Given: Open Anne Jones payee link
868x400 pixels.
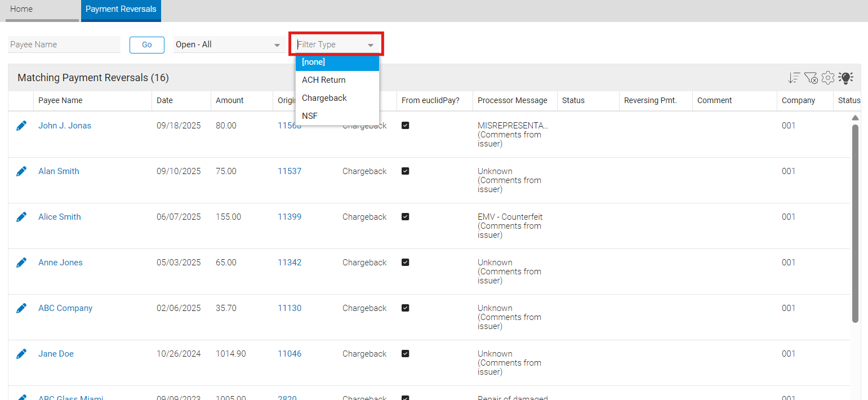Looking at the screenshot, I should tap(60, 263).
